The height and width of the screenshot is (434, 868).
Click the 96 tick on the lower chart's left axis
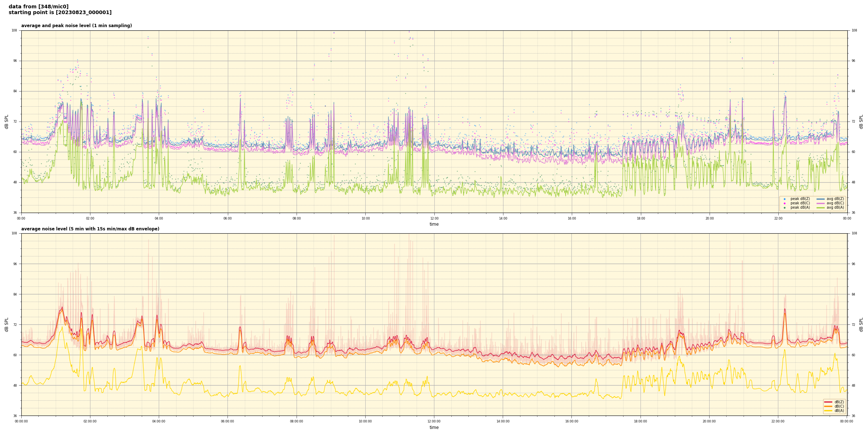tap(14, 264)
